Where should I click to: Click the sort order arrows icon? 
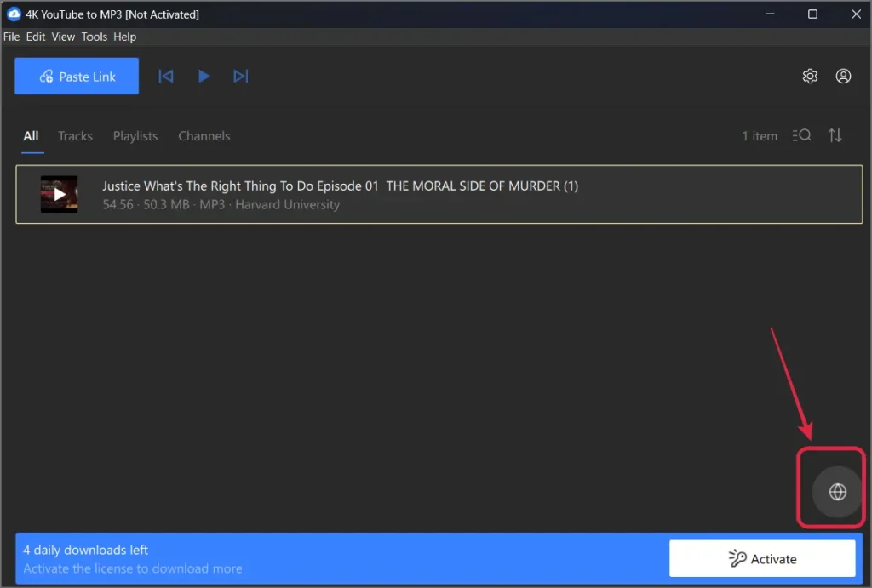tap(835, 135)
